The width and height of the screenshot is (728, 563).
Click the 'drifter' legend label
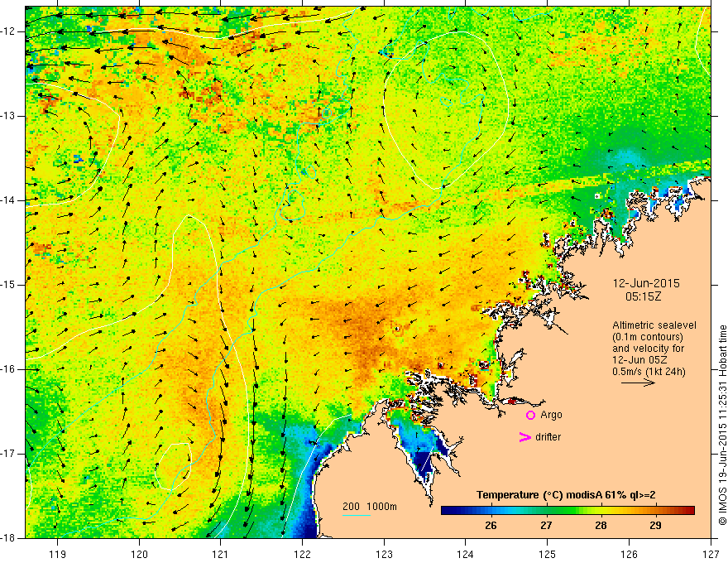tap(548, 437)
